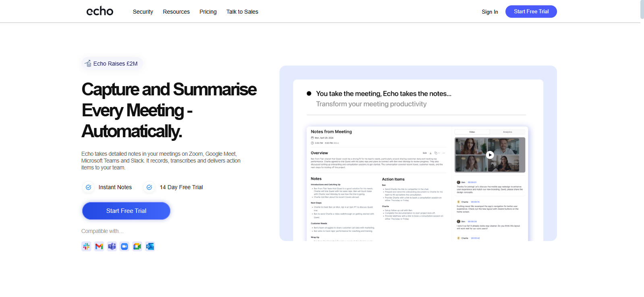
Task: Click the "Action Items" heading
Action: [393, 179]
